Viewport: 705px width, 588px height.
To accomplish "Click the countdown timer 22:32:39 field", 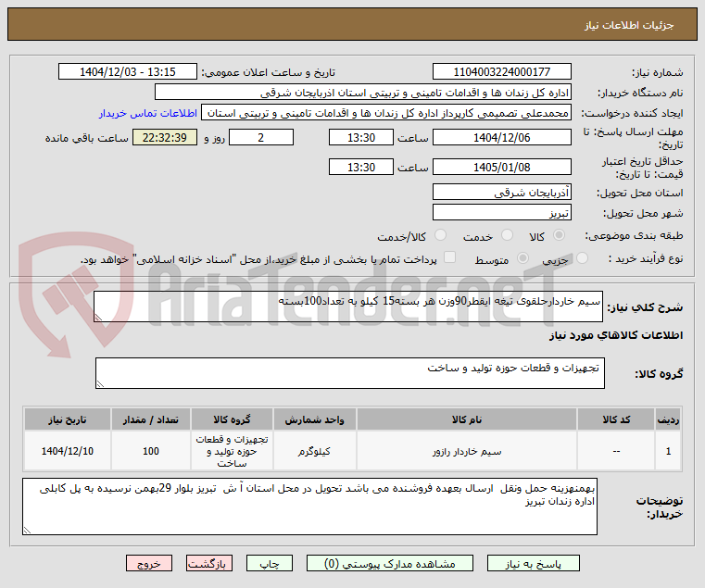I will [165, 138].
